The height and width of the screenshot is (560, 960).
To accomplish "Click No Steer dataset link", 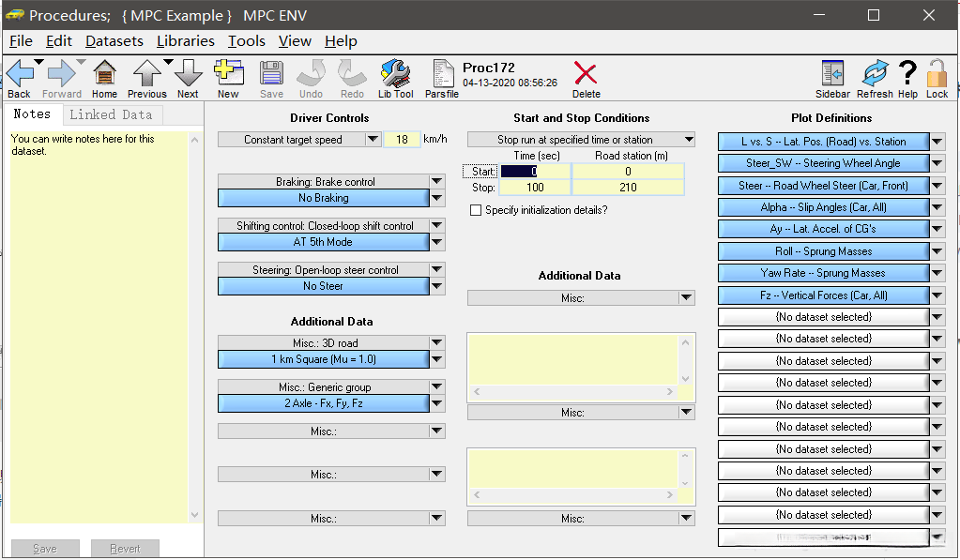I will click(323, 286).
